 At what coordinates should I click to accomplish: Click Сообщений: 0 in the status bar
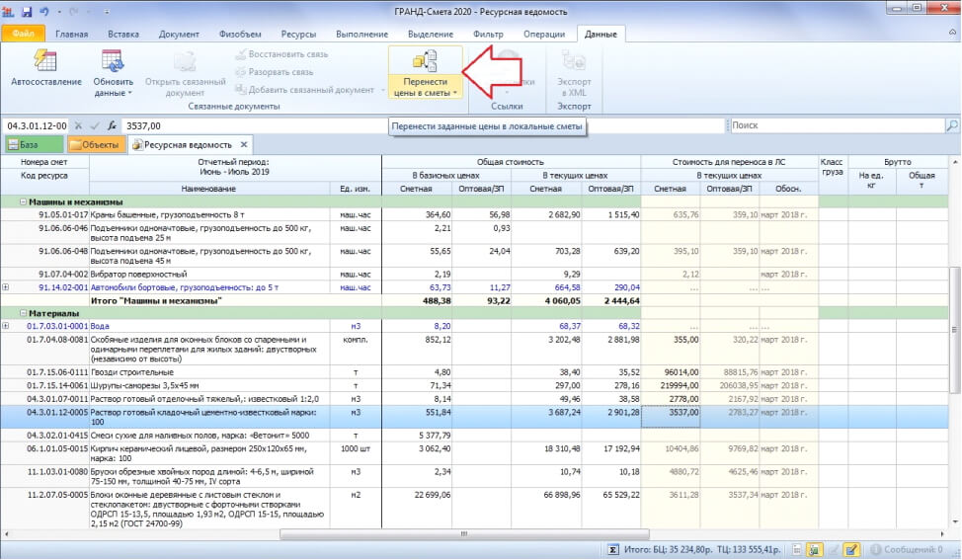[x=906, y=549]
